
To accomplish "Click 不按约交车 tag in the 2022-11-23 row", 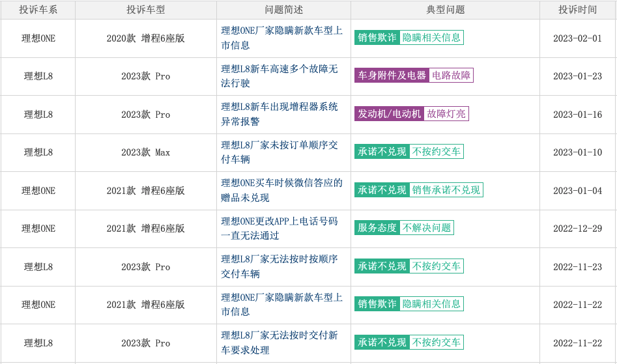I will pos(437,266).
